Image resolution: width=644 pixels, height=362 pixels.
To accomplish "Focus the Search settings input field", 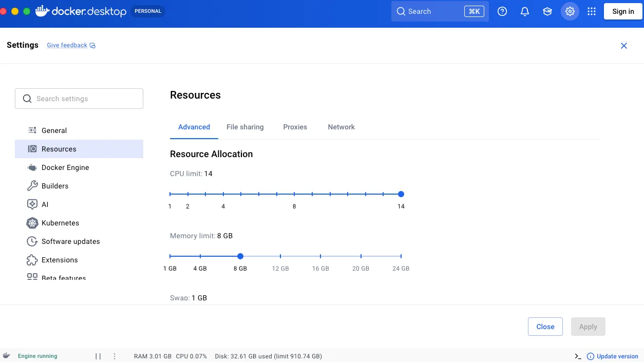I will point(79,99).
